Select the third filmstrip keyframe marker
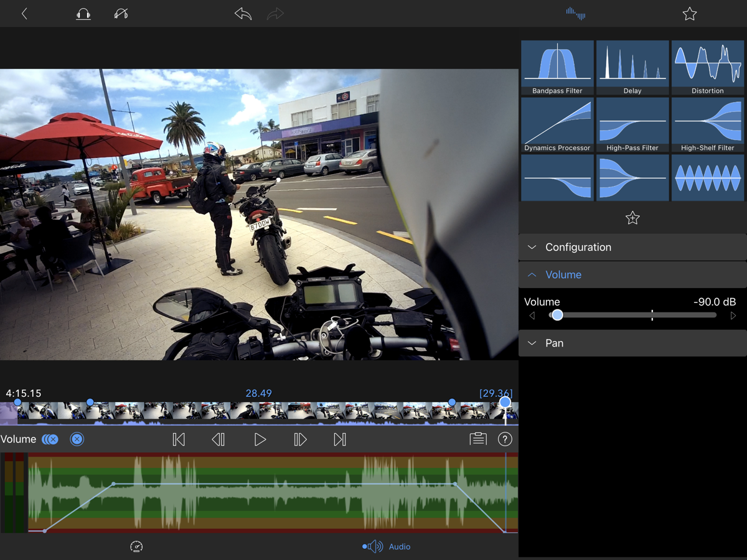The image size is (747, 560). (452, 403)
